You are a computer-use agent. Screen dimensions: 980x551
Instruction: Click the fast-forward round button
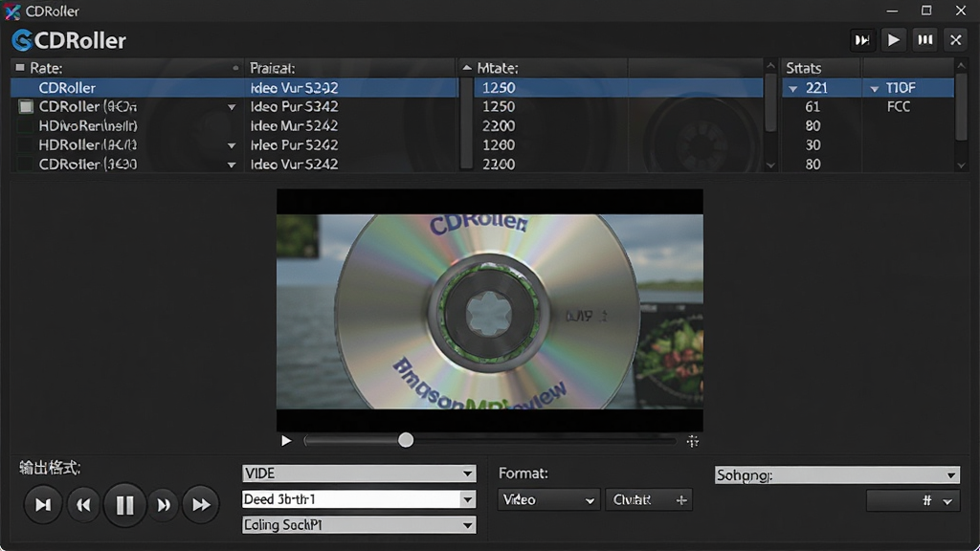[x=201, y=504]
